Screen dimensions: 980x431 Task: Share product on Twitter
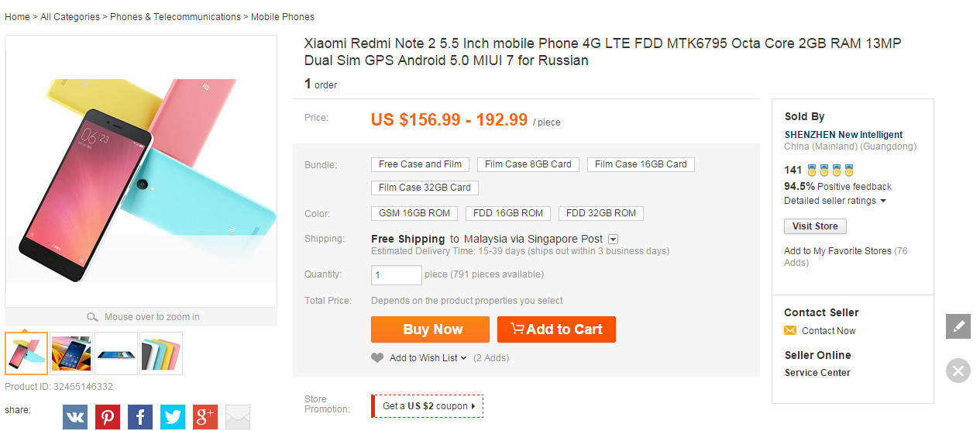point(173,417)
